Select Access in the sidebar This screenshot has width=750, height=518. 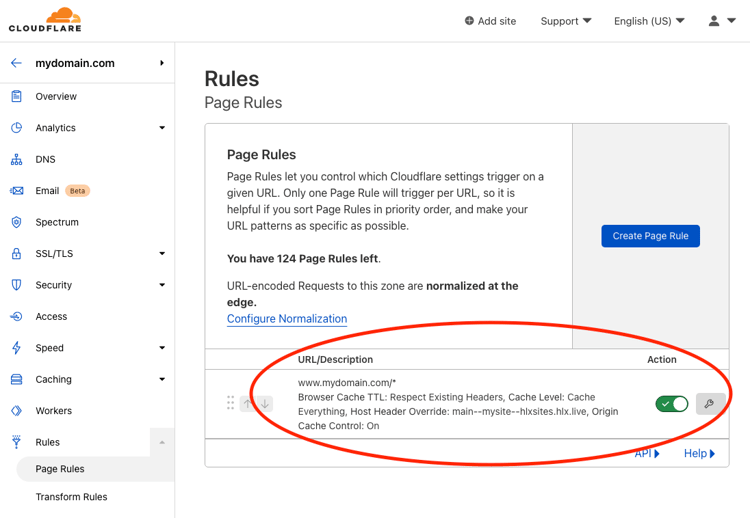[x=51, y=317]
